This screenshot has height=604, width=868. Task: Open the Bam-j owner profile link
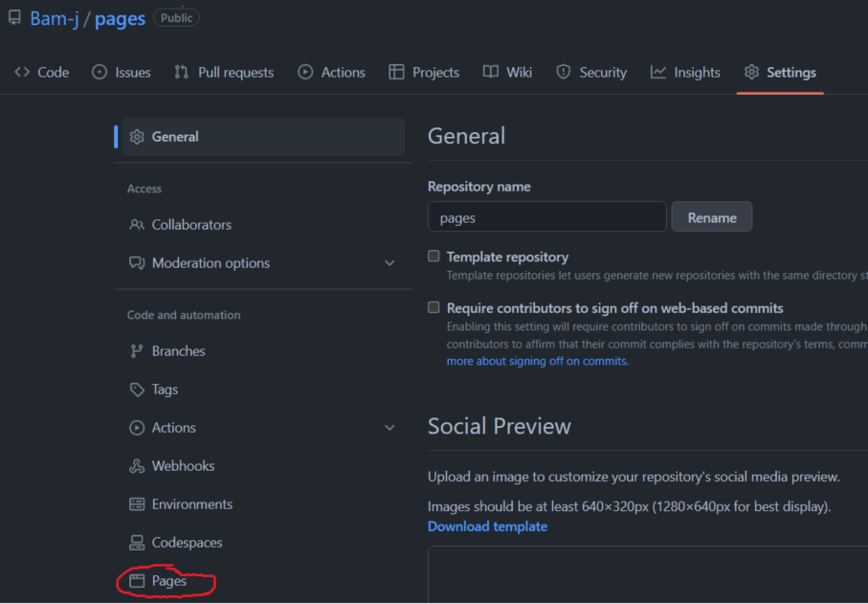pos(55,18)
